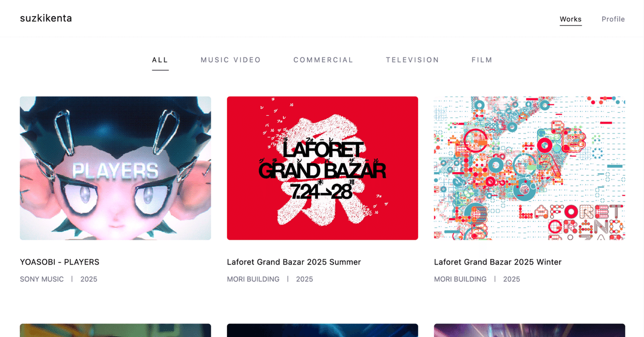Filter works by MUSIC VIDEO

pyautogui.click(x=231, y=59)
